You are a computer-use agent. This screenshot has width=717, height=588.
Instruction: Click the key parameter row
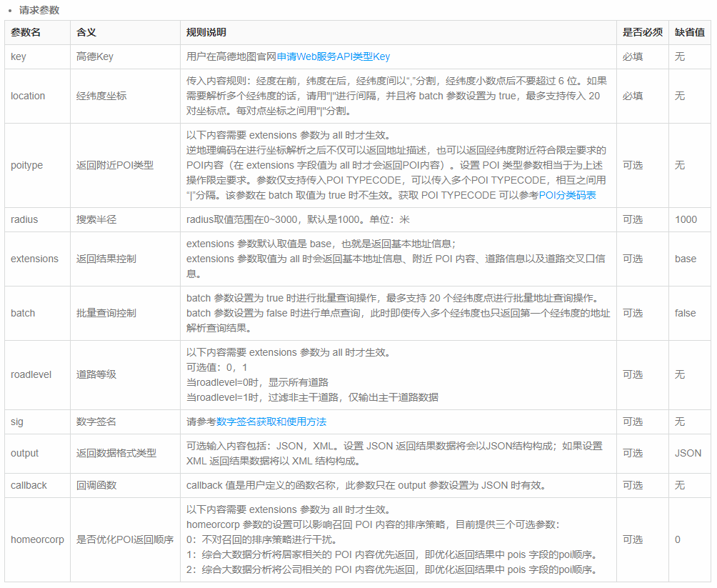(19, 56)
